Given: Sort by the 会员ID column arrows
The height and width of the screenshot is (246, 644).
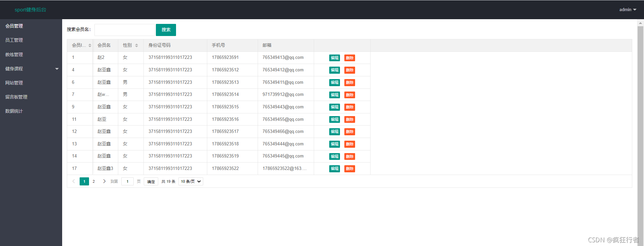Looking at the screenshot, I should coord(90,45).
